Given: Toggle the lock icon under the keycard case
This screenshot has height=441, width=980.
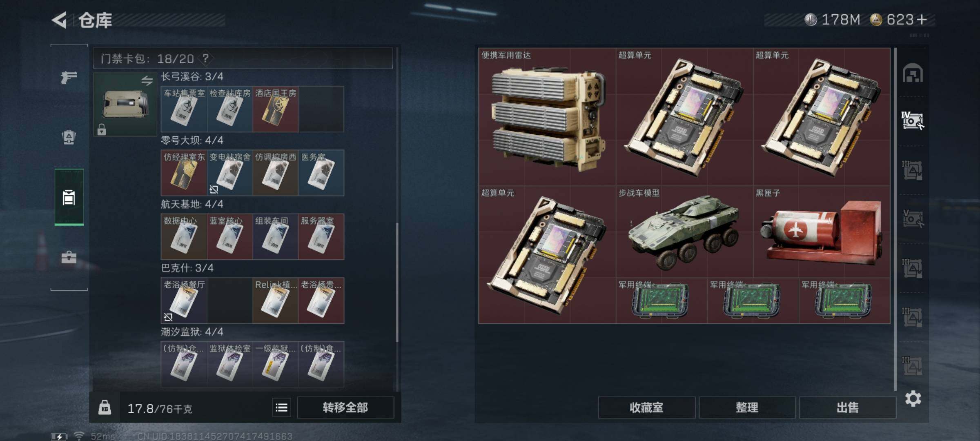Looking at the screenshot, I should [102, 129].
